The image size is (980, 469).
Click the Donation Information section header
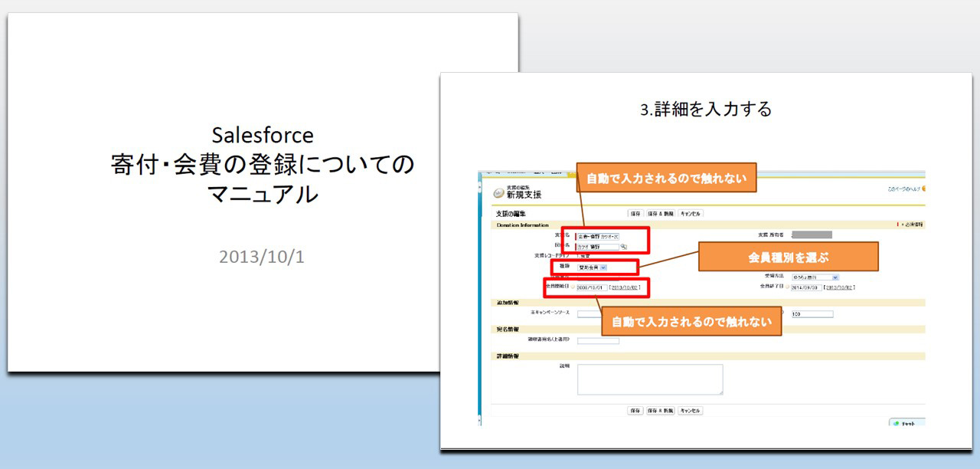[x=707, y=225]
